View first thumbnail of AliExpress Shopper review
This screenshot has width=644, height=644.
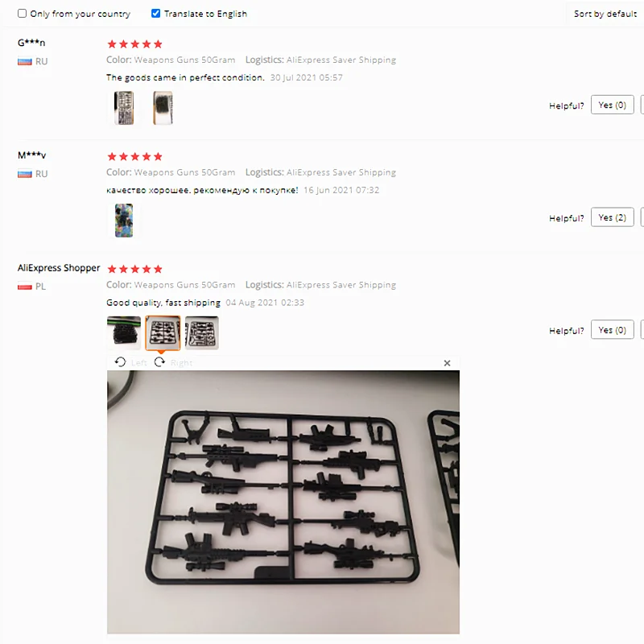pyautogui.click(x=124, y=332)
